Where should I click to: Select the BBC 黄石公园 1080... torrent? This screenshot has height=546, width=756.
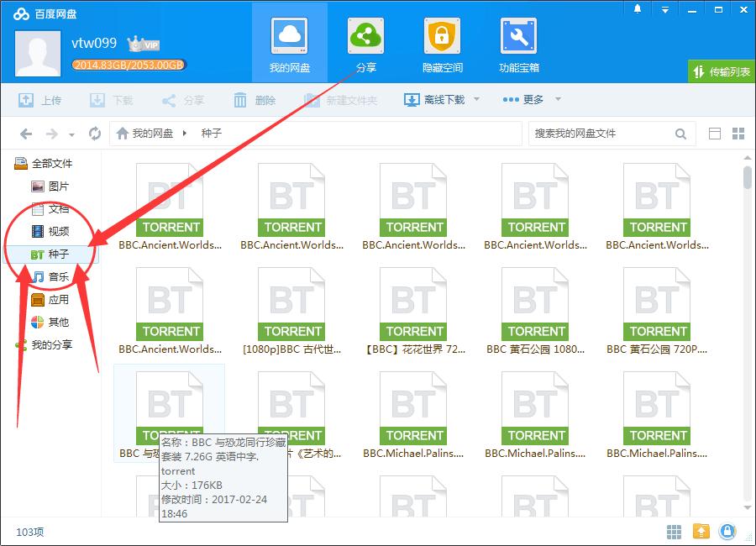point(535,312)
